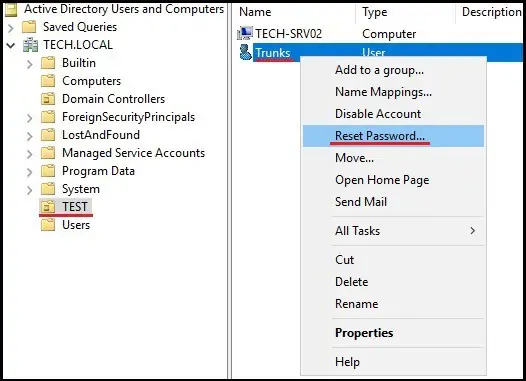This screenshot has width=526, height=381.
Task: Sort list by Name column header
Action: click(294, 12)
